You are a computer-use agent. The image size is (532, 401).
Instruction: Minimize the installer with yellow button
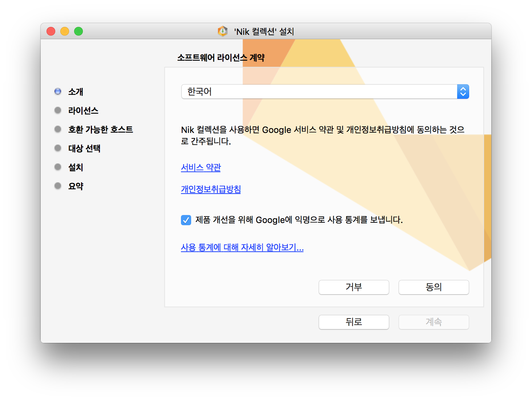[x=65, y=31]
